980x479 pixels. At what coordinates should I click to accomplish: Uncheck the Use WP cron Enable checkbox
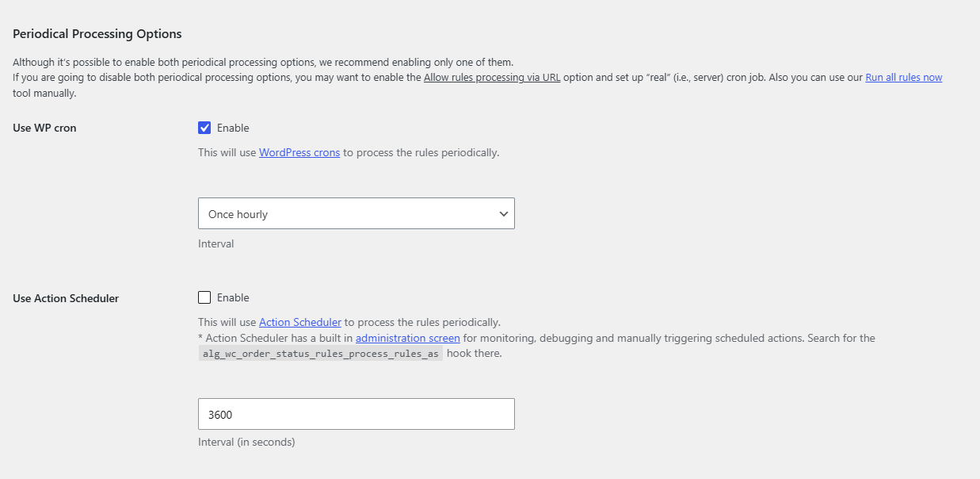[x=204, y=128]
